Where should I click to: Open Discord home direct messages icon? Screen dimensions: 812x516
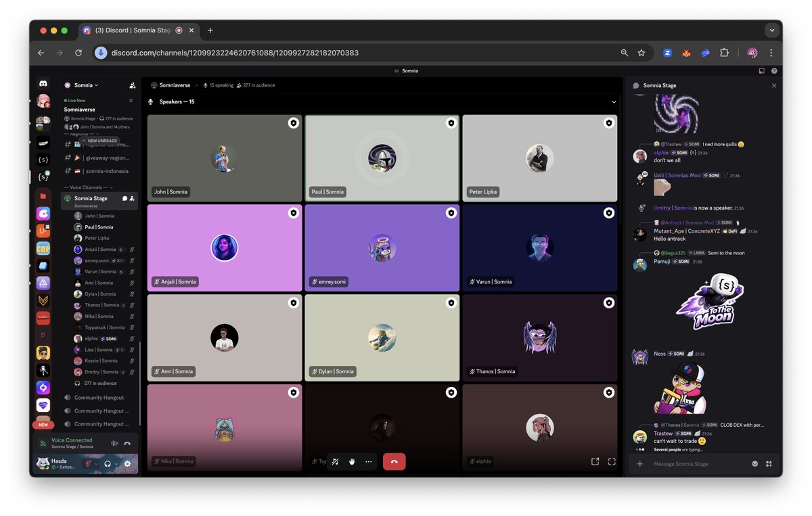click(43, 84)
